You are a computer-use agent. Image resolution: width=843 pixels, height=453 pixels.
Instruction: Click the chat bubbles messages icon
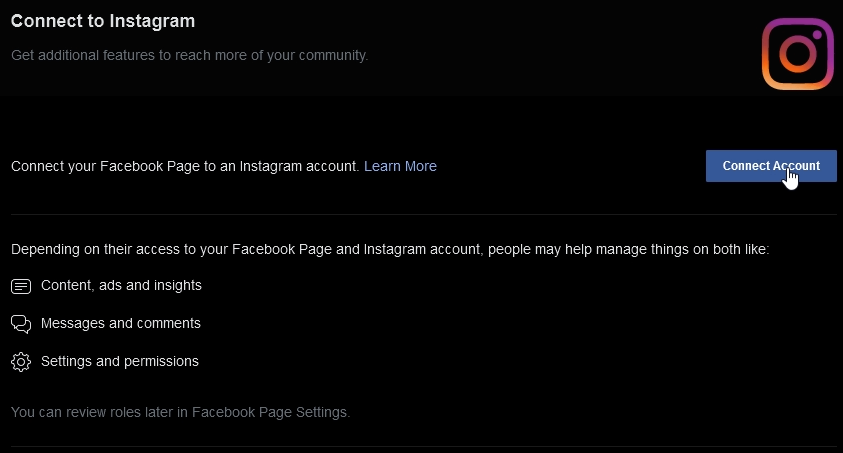point(21,324)
